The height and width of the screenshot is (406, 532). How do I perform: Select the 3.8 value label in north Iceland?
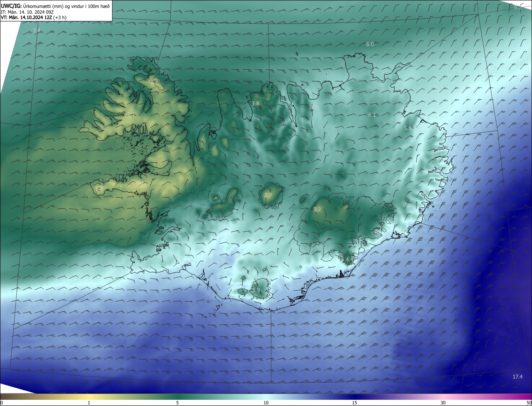(256, 103)
